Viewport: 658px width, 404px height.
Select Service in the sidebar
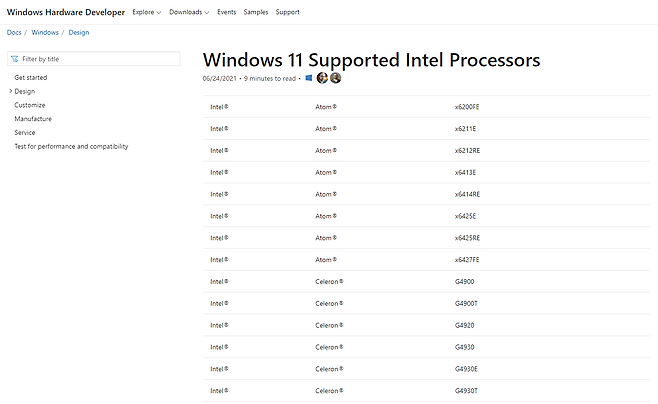tap(25, 133)
